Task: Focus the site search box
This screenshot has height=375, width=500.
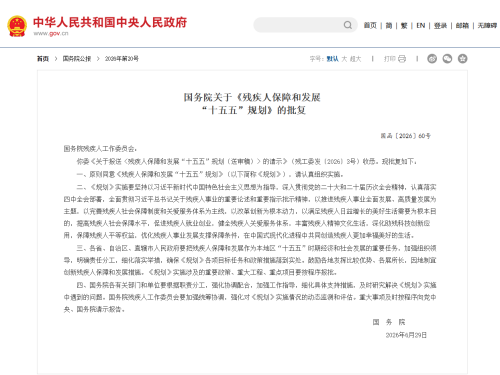Action: [305, 25]
